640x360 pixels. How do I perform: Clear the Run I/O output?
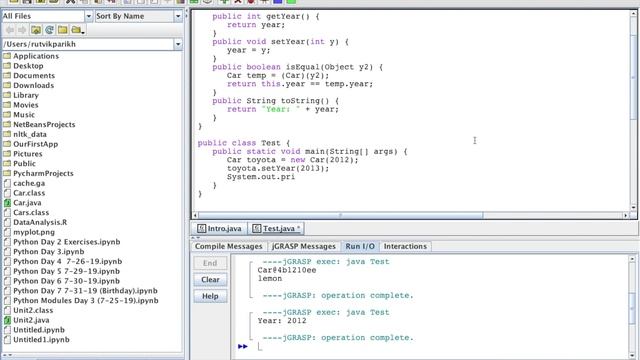tap(210, 280)
